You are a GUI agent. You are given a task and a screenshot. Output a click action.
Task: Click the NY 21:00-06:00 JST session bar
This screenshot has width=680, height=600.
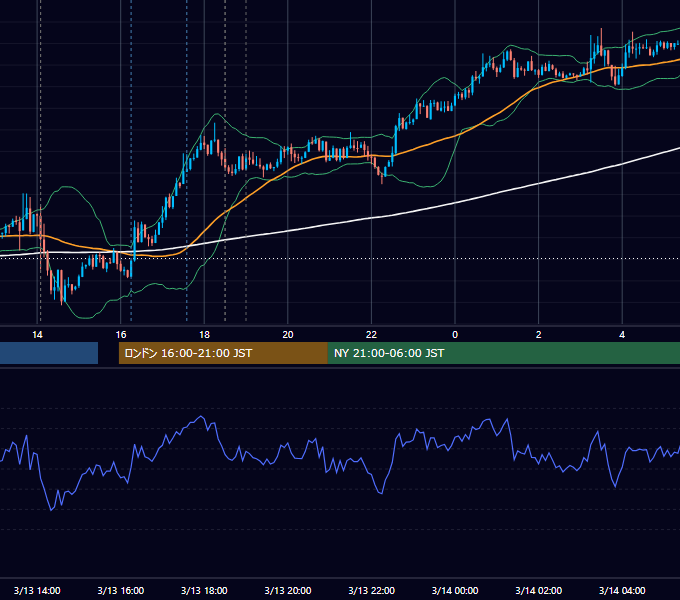pos(503,353)
